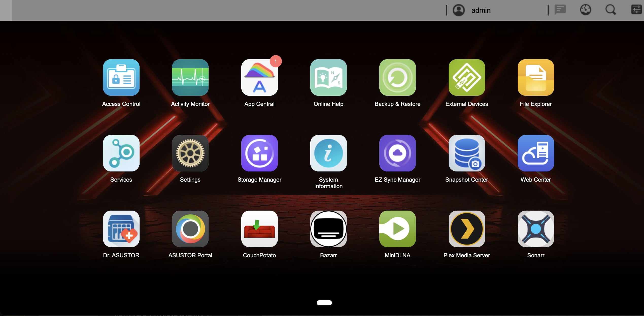Click the admin account avatar icon
This screenshot has height=316, width=644.
(x=459, y=10)
